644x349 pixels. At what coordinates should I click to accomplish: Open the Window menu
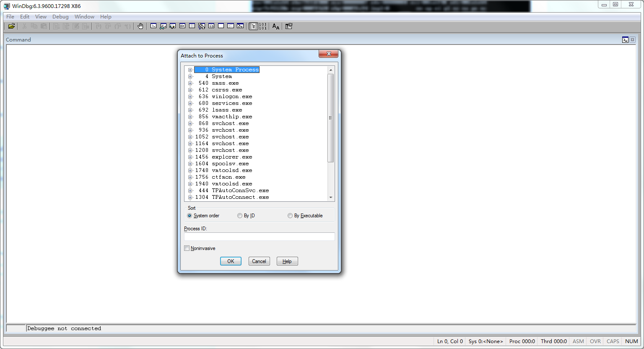[84, 17]
